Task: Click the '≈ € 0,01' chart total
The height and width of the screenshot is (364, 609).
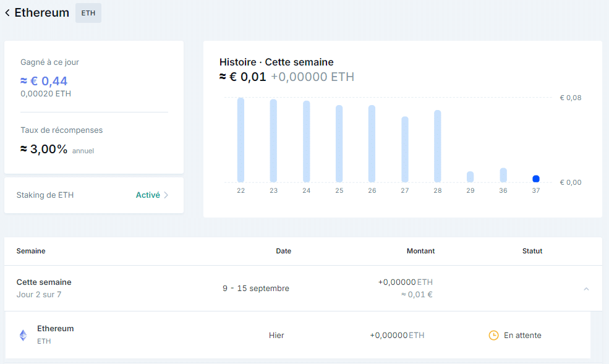Action: (x=243, y=77)
